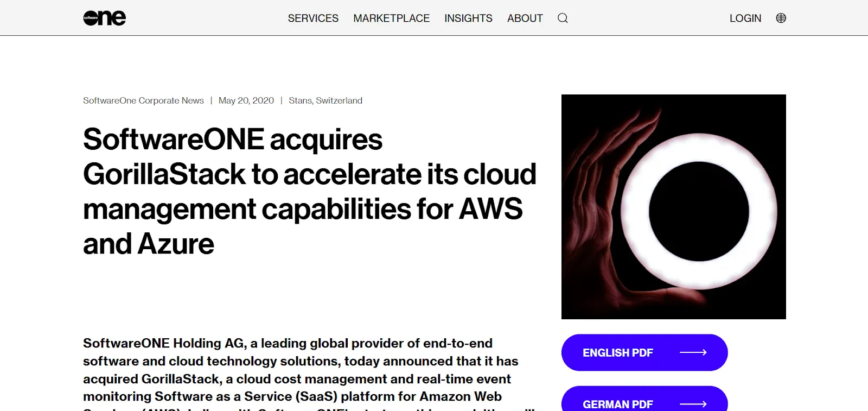Open the search magnifier icon

pyautogui.click(x=563, y=18)
